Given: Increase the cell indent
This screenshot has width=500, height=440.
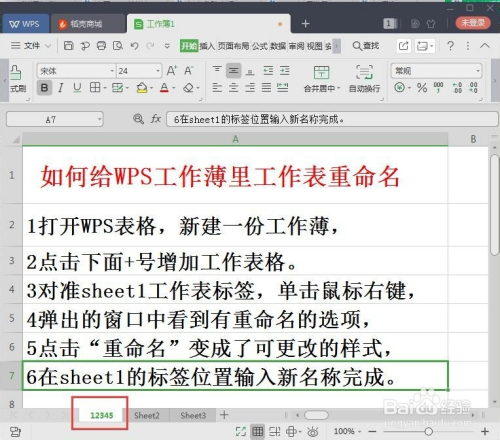Looking at the screenshot, I should pyautogui.click(x=284, y=70).
